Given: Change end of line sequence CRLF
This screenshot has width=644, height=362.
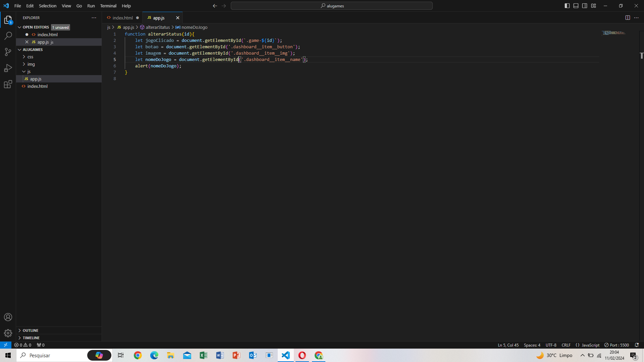Looking at the screenshot, I should [566, 345].
